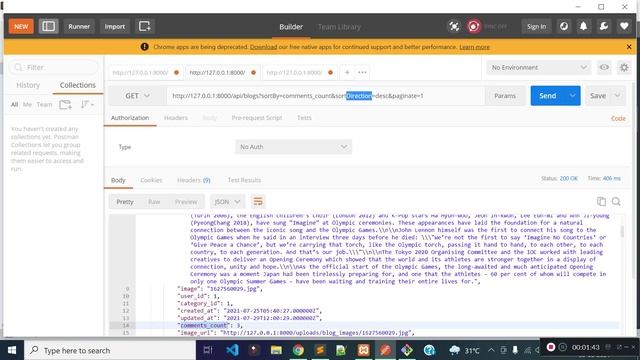Viewport: 640px width, 360px height.
Task: Click the Save button
Action: tap(598, 96)
